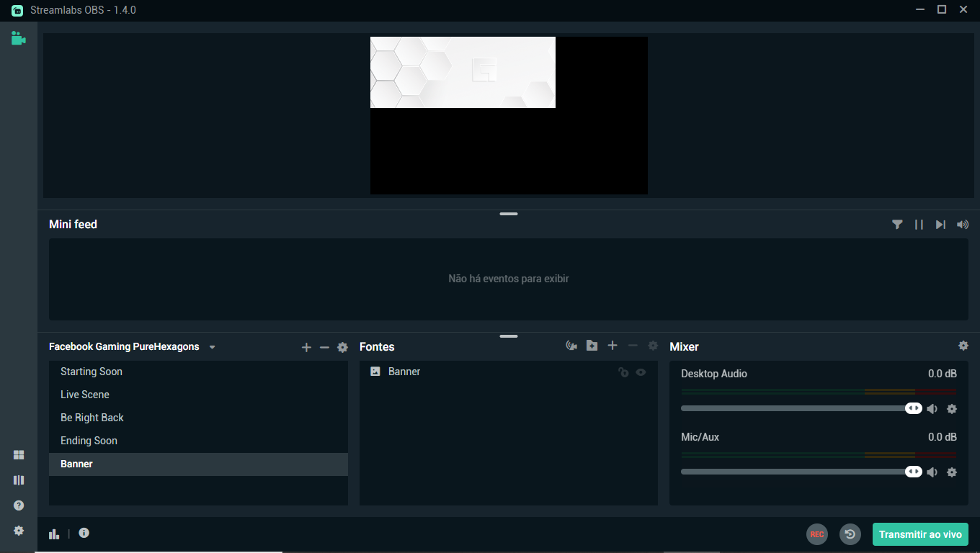The image size is (980, 553).
Task: Add a new source with the plus icon
Action: click(612, 346)
